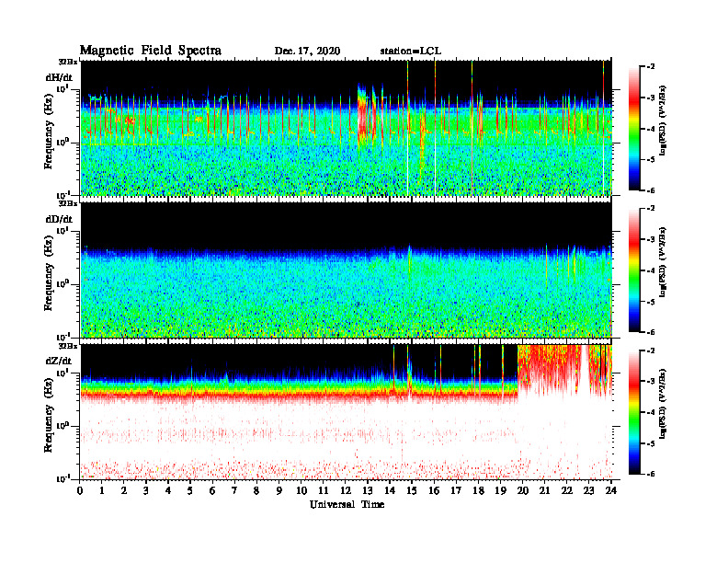
Task: Click the x-axis tick label 4
Action: tap(168, 491)
